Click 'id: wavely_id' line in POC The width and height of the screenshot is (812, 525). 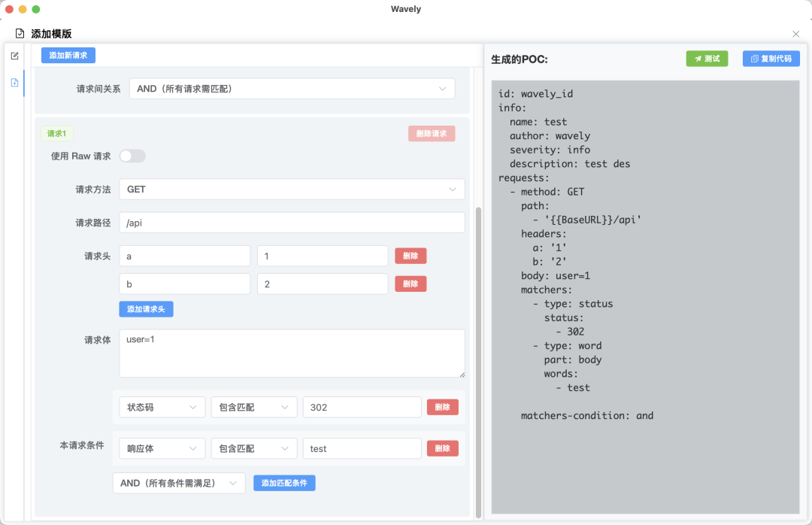coord(535,94)
